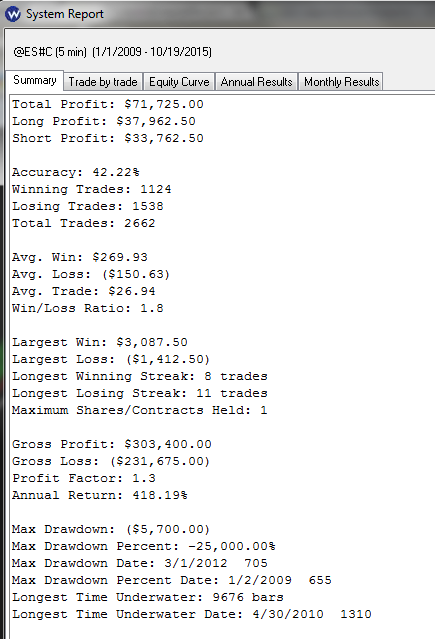Viewport: 435px width, 639px height.
Task: Click the Annual Return 418.19% line
Action: 100,495
